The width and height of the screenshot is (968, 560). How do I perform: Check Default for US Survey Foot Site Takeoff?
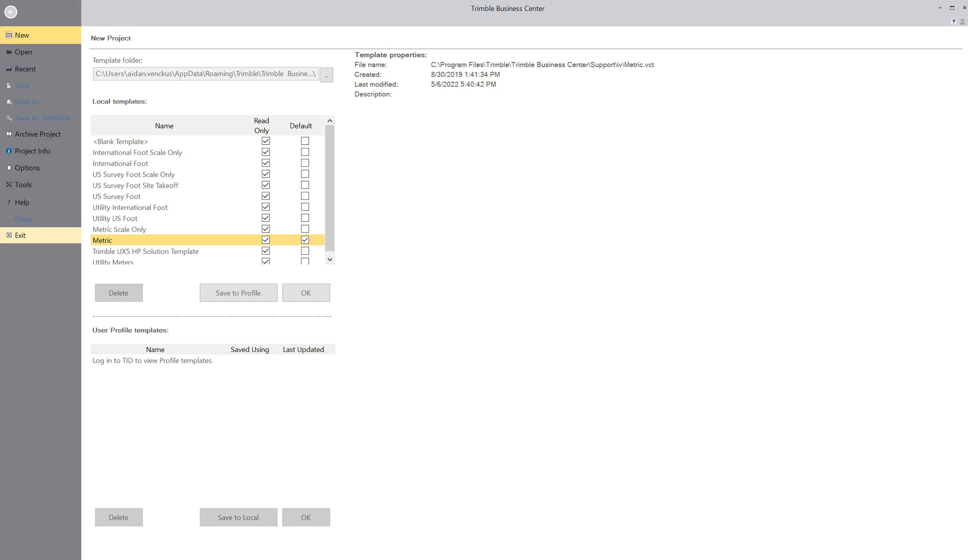tap(305, 185)
